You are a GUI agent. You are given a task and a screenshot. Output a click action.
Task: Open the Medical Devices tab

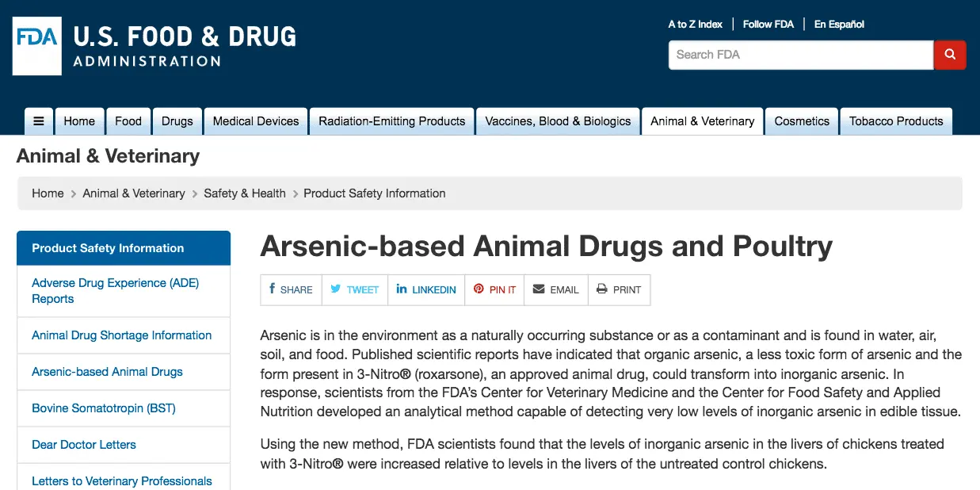256,121
